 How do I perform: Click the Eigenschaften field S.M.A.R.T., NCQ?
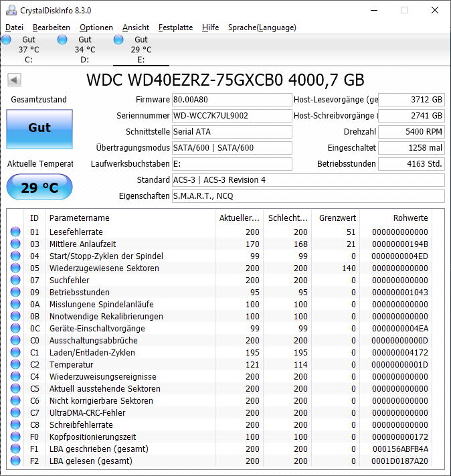[308, 196]
